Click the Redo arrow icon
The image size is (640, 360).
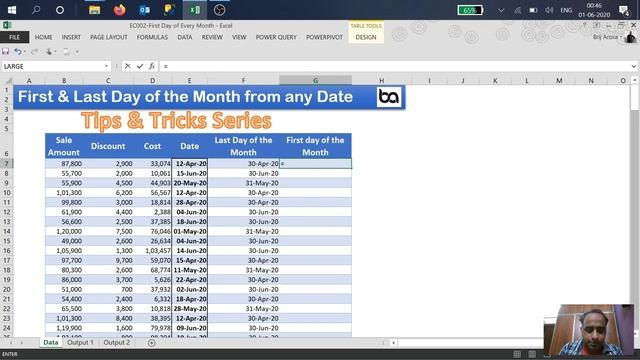pos(34,51)
